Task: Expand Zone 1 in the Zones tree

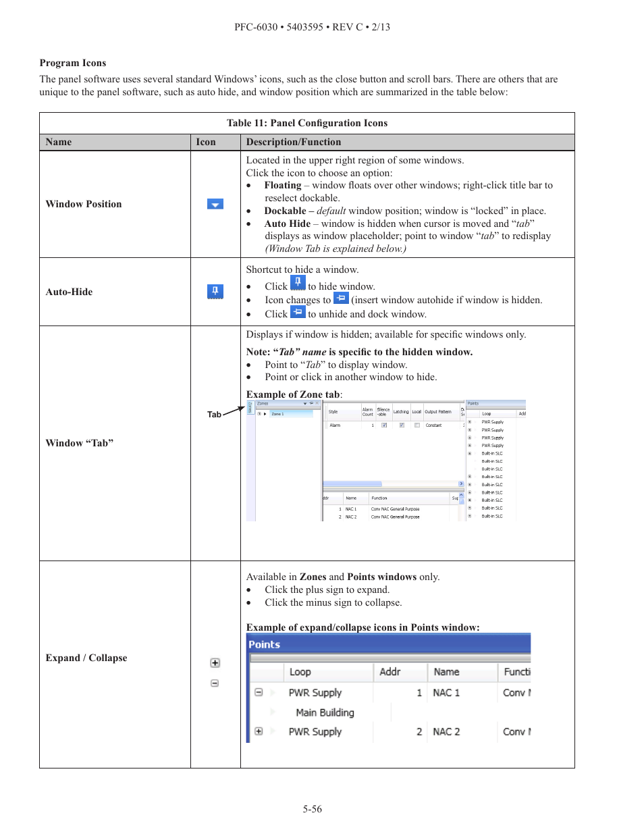Action: tap(259, 414)
